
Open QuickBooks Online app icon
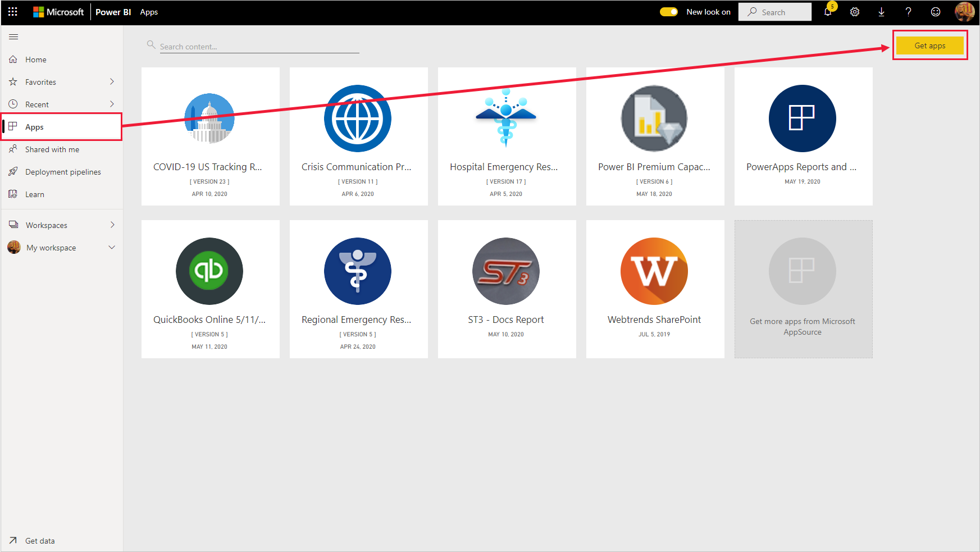point(209,271)
